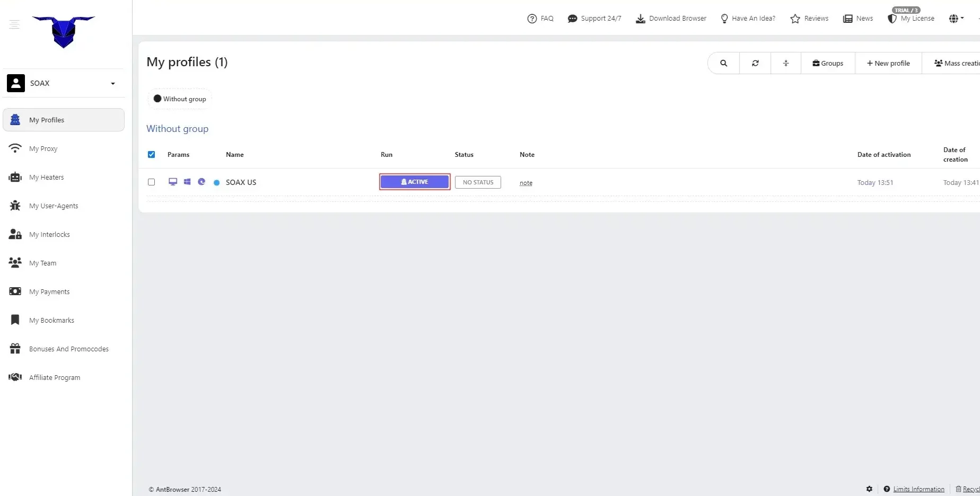Image resolution: width=980 pixels, height=496 pixels.
Task: Uncheck the select-all header checkbox
Action: (x=151, y=155)
